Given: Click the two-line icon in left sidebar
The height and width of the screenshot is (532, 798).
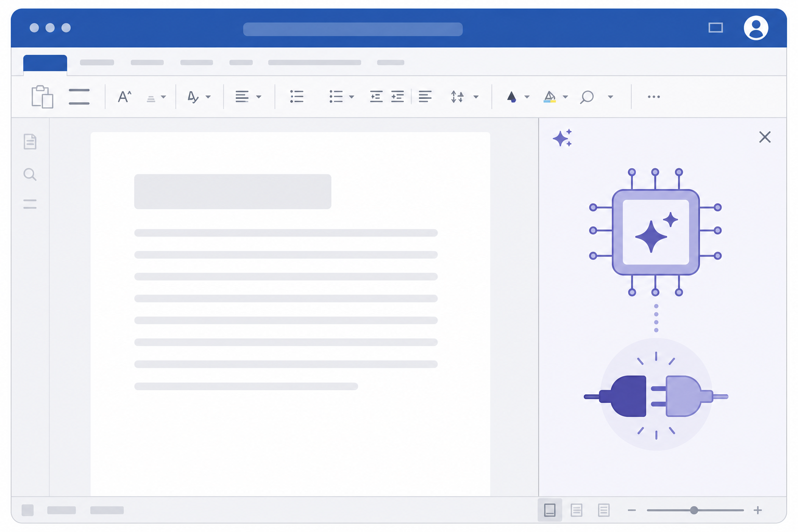Looking at the screenshot, I should coord(30,204).
